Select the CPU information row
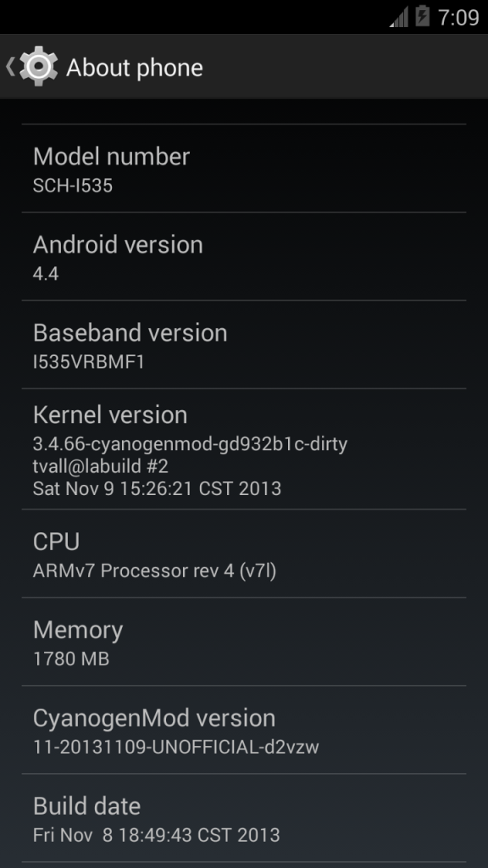488x868 pixels. pyautogui.click(x=244, y=554)
